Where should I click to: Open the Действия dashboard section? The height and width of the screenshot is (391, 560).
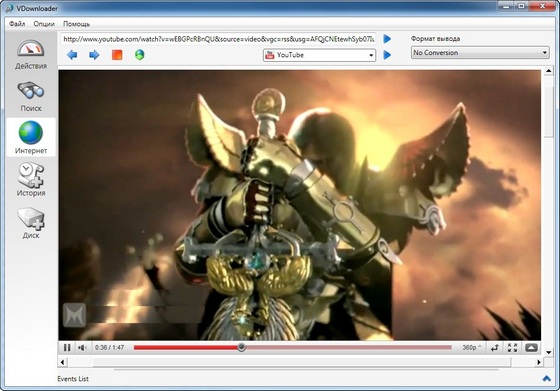[31, 55]
